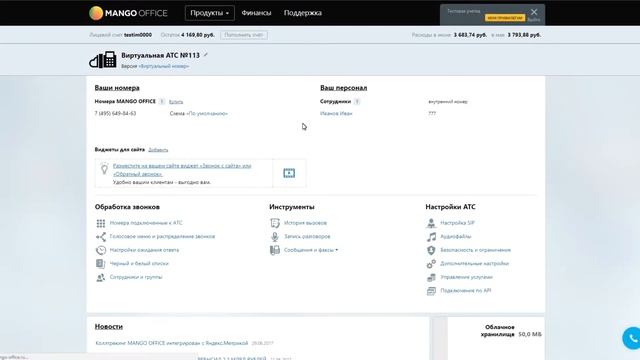
Task: Click the call history icon
Action: [275, 223]
